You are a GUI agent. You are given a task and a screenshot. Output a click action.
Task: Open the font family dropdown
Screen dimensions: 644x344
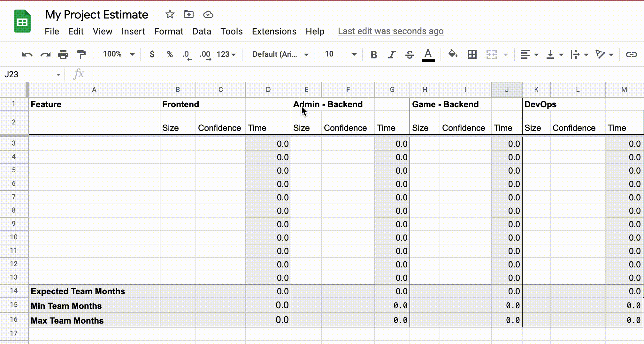point(280,54)
